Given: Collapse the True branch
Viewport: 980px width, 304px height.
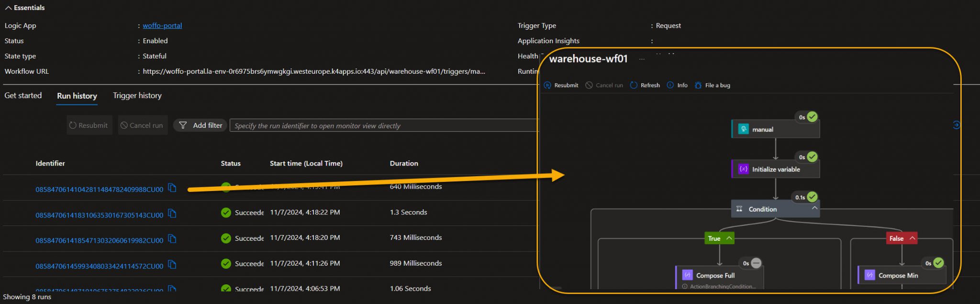Looking at the screenshot, I should point(729,238).
